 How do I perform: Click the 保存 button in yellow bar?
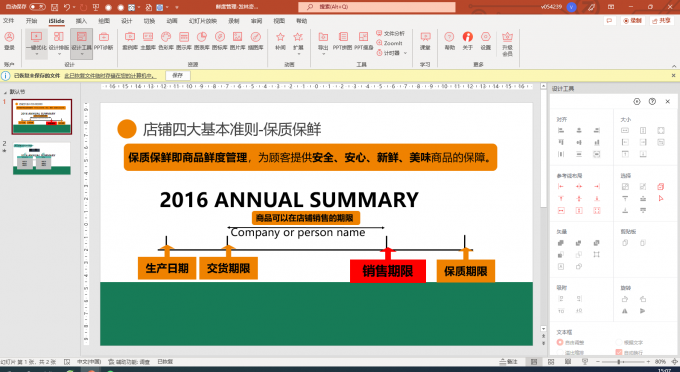177,75
